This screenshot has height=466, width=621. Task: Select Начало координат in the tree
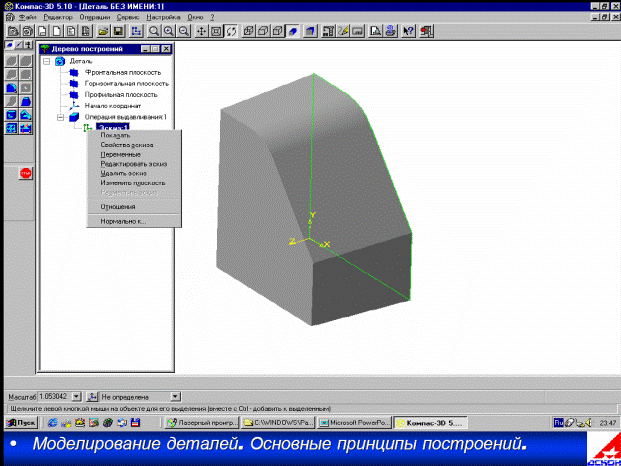(113, 106)
